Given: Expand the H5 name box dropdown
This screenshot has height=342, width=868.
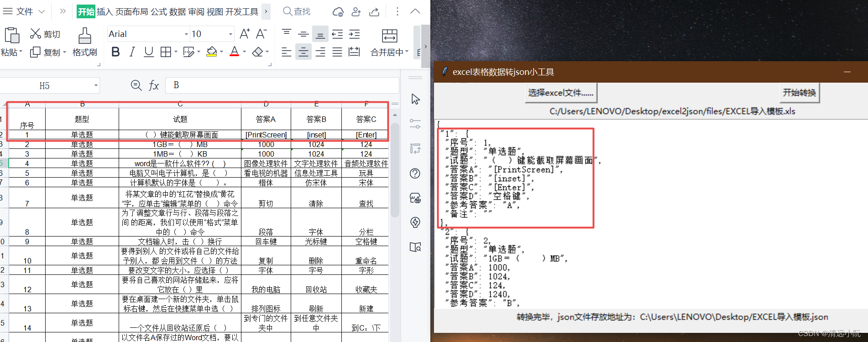Looking at the screenshot, I should pyautogui.click(x=96, y=85).
